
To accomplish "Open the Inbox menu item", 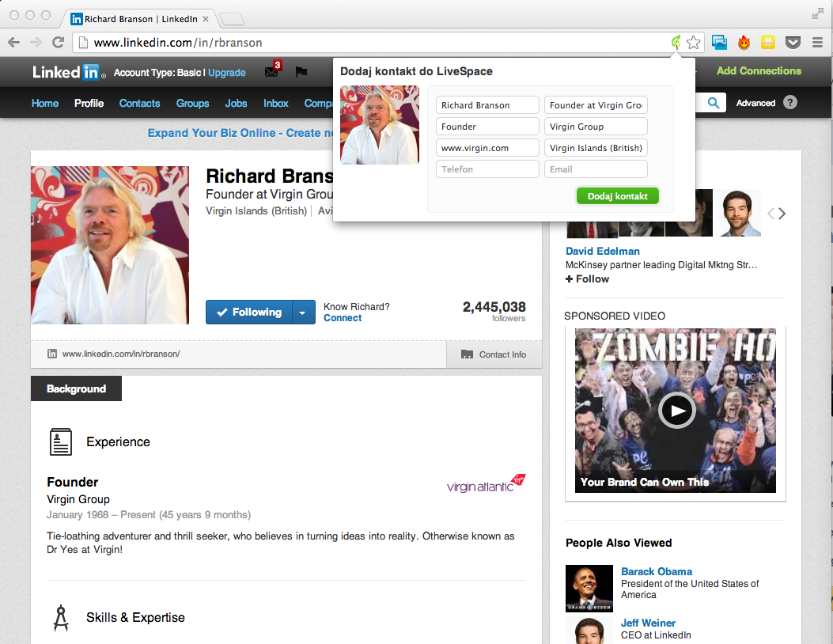I will click(x=276, y=103).
